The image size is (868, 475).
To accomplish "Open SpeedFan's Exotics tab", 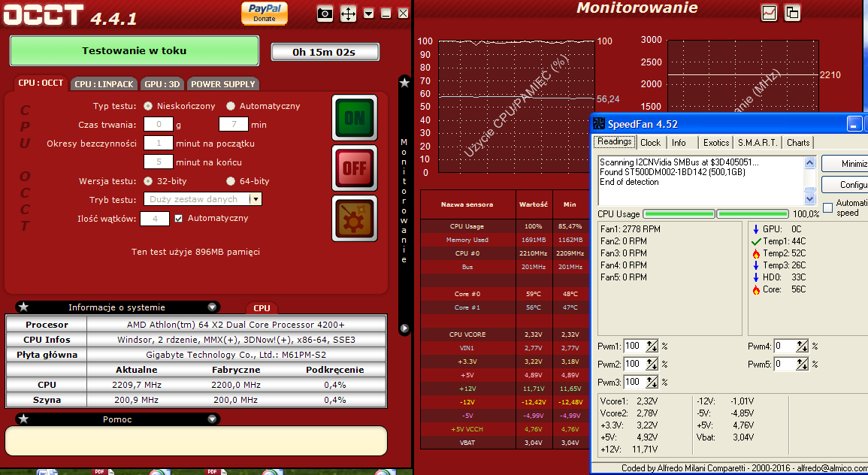I will pos(716,143).
